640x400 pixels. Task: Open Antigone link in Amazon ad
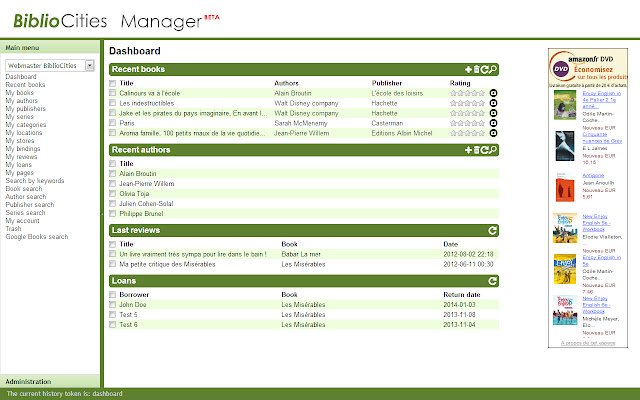point(593,176)
